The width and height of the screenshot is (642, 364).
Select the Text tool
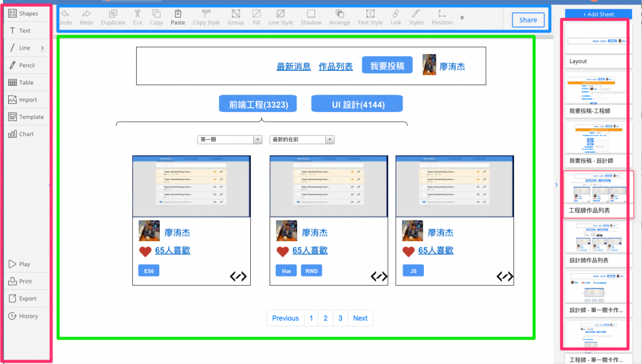point(19,31)
